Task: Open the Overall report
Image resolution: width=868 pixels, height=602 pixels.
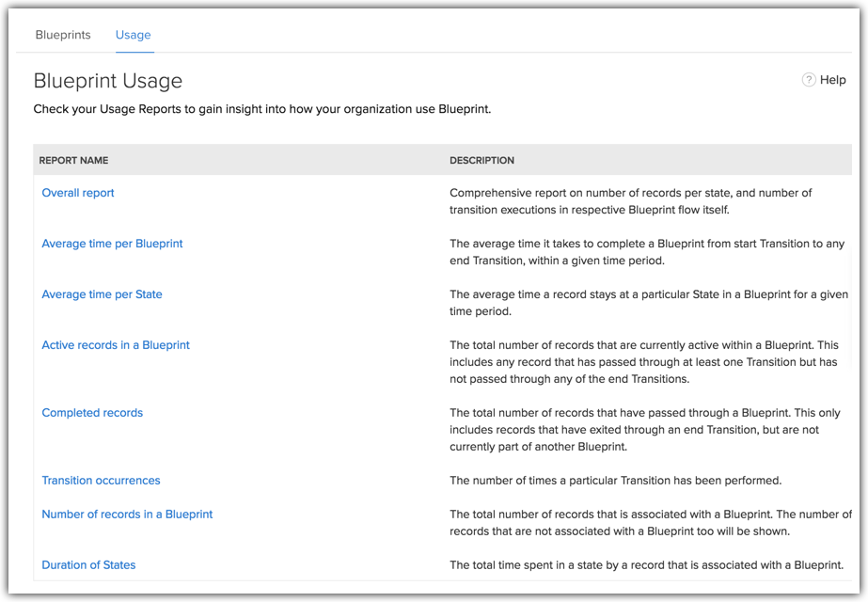Action: tap(78, 193)
